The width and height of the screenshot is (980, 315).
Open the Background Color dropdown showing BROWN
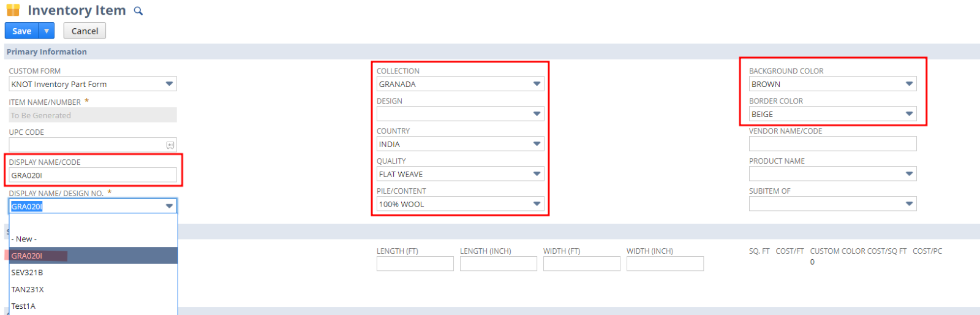[909, 84]
